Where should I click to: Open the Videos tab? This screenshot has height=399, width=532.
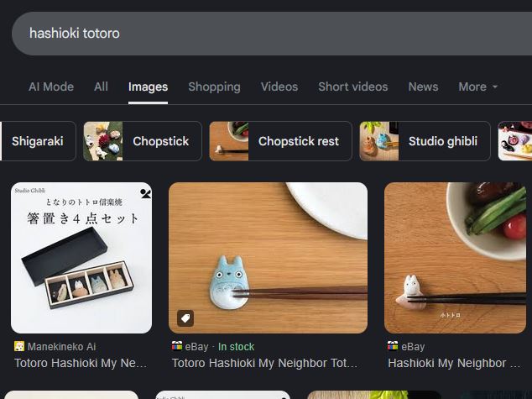click(x=279, y=87)
